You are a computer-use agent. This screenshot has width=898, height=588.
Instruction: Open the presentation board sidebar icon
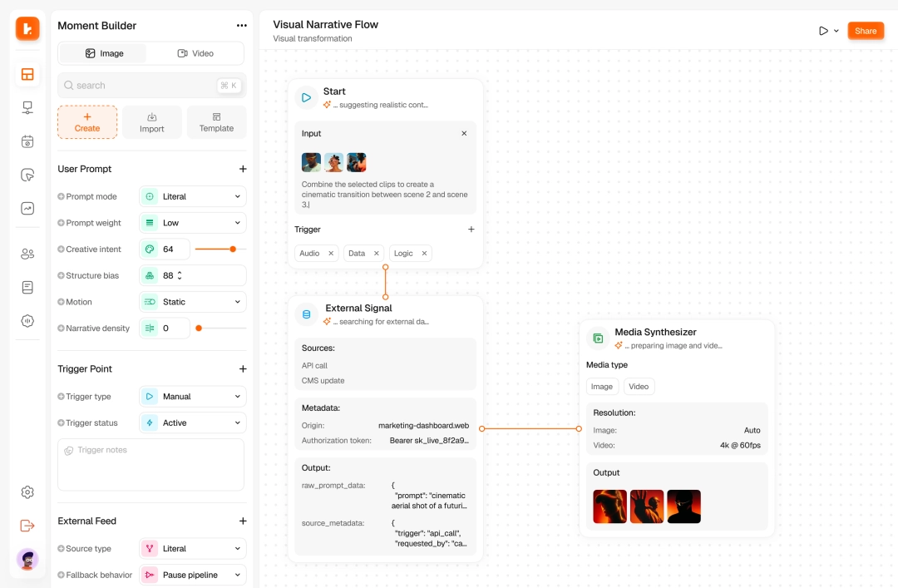coord(27,107)
